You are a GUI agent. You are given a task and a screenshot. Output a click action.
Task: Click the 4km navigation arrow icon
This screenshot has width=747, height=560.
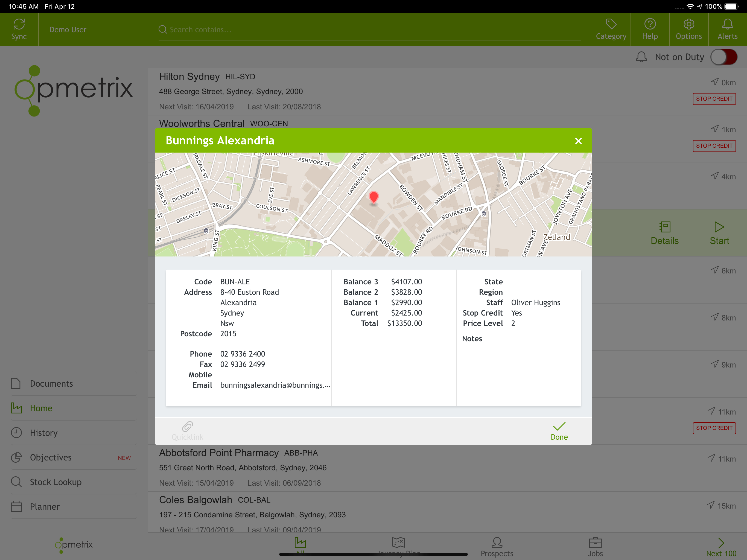coord(714,176)
